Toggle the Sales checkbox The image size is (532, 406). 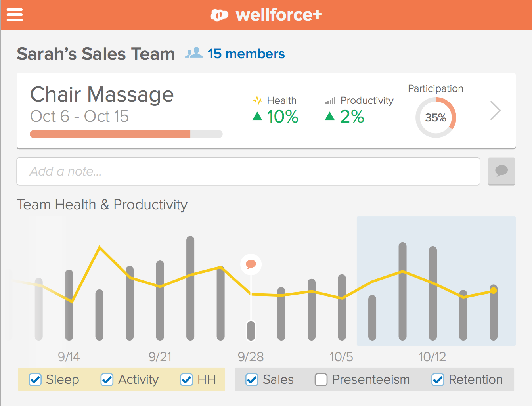click(252, 380)
